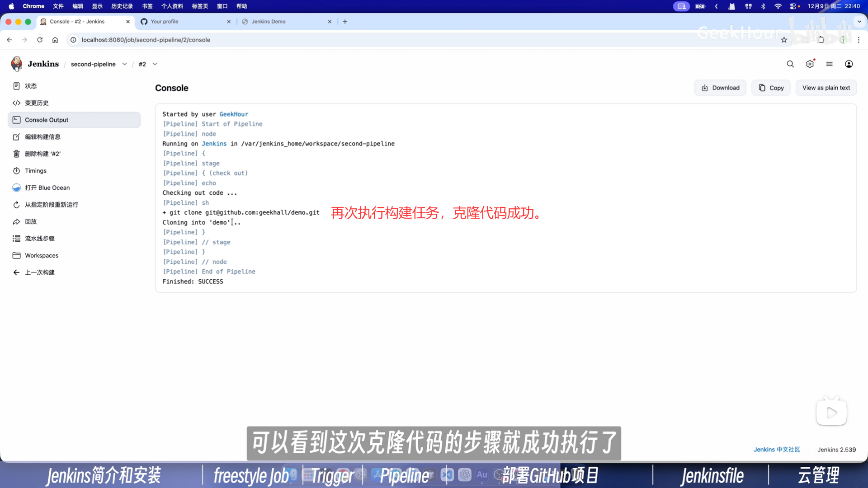The image size is (868, 488).
Task: Click the Download console button
Action: coord(720,88)
